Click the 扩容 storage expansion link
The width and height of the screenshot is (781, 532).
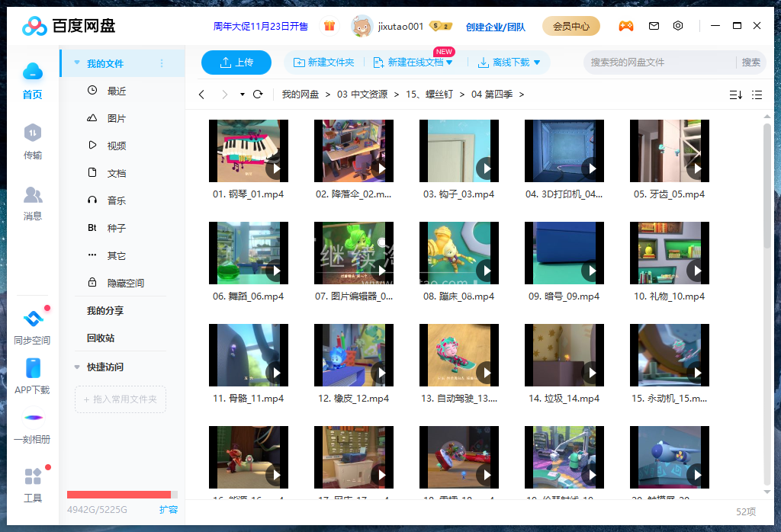click(169, 509)
